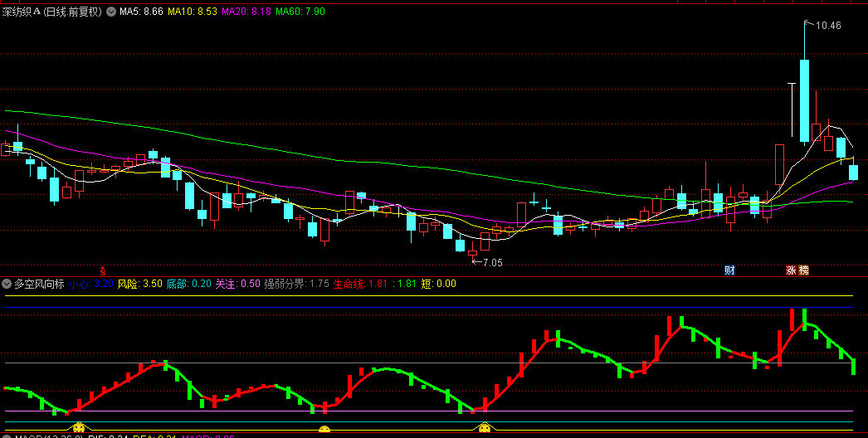Click the middle smiley face without peak
868x438 pixels.
324,429
